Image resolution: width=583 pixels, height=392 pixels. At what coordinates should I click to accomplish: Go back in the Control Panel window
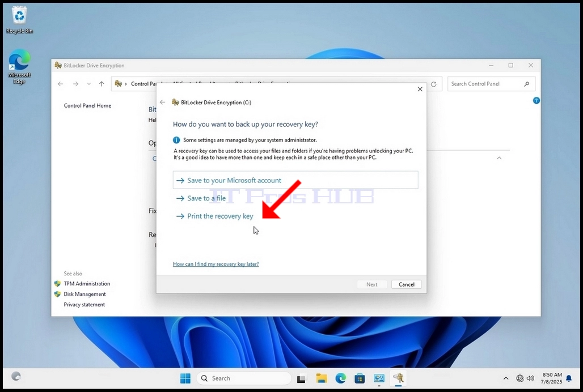pos(60,84)
